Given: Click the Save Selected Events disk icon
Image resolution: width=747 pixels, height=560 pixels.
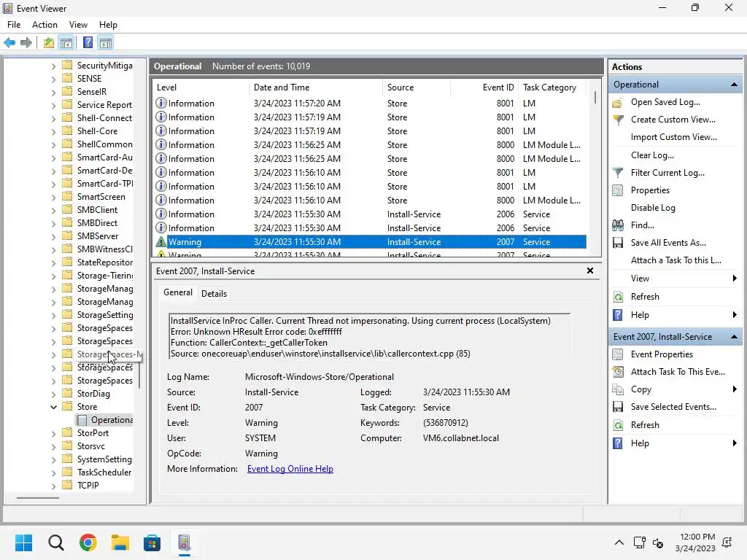Looking at the screenshot, I should (x=618, y=407).
